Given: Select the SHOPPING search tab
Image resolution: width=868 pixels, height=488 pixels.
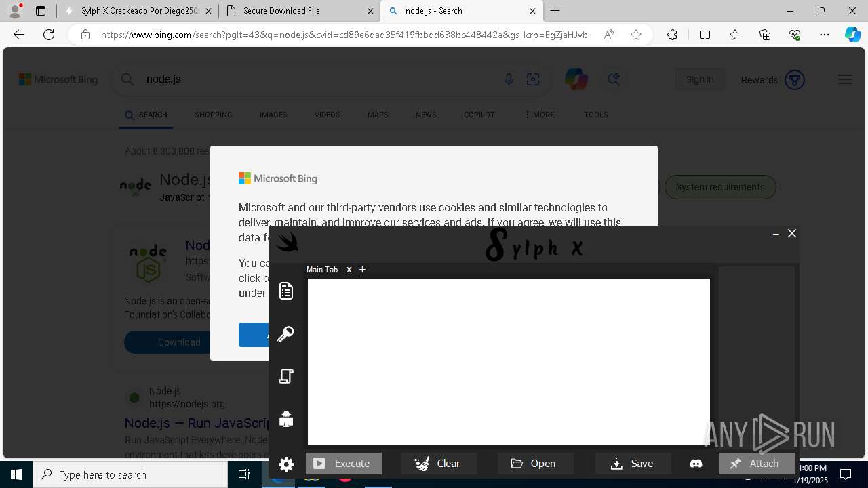Looking at the screenshot, I should pyautogui.click(x=214, y=115).
